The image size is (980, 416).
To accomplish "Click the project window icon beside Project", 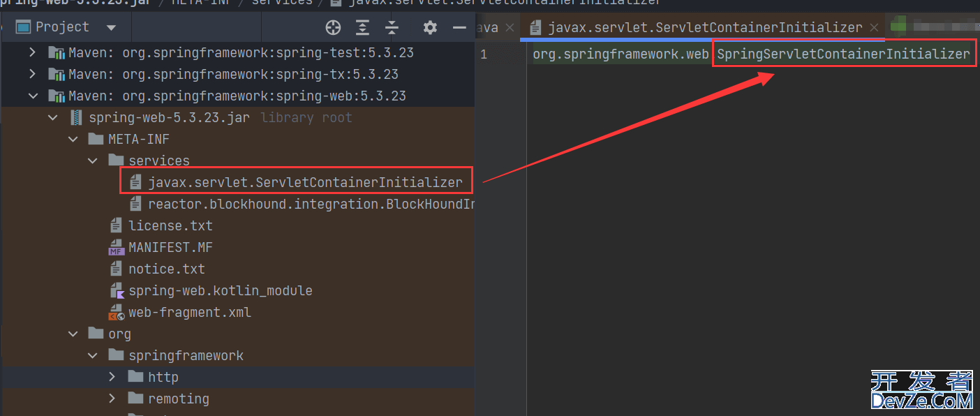I will pyautogui.click(x=23, y=27).
